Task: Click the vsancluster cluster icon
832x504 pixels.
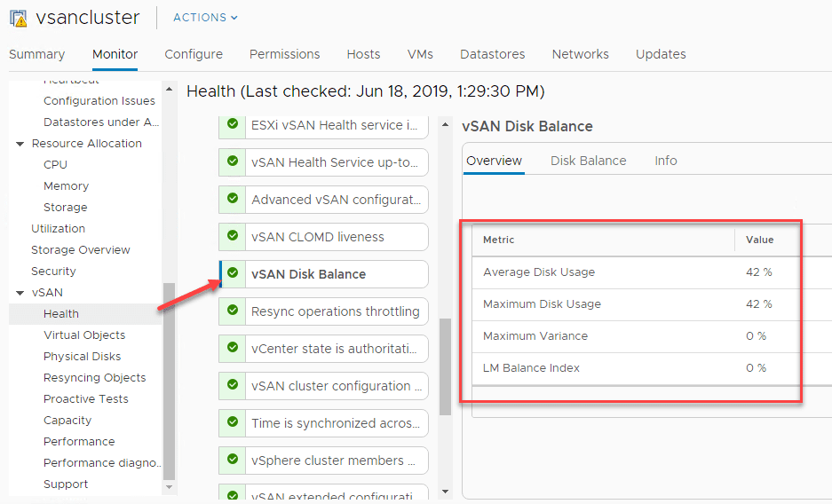Action: [18, 18]
